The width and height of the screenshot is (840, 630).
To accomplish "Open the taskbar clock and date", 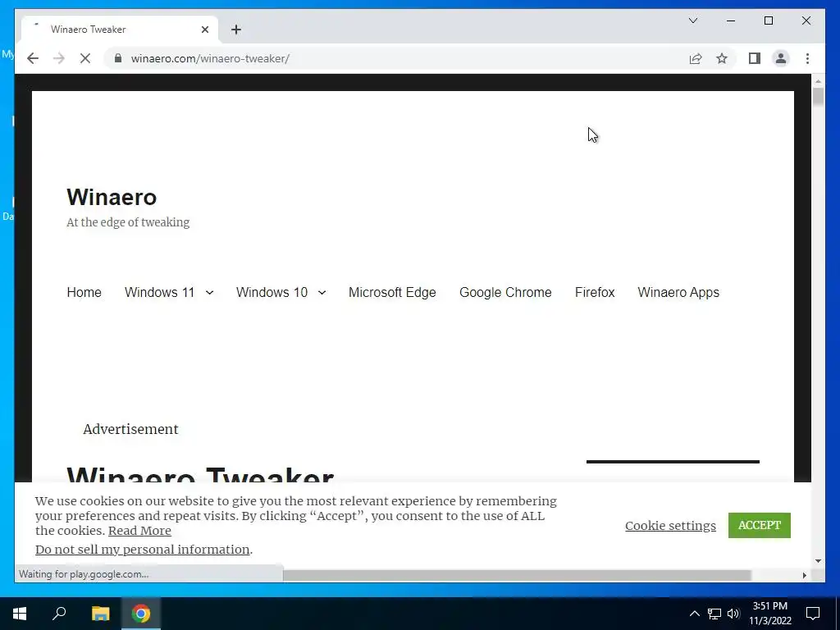I will [769, 614].
